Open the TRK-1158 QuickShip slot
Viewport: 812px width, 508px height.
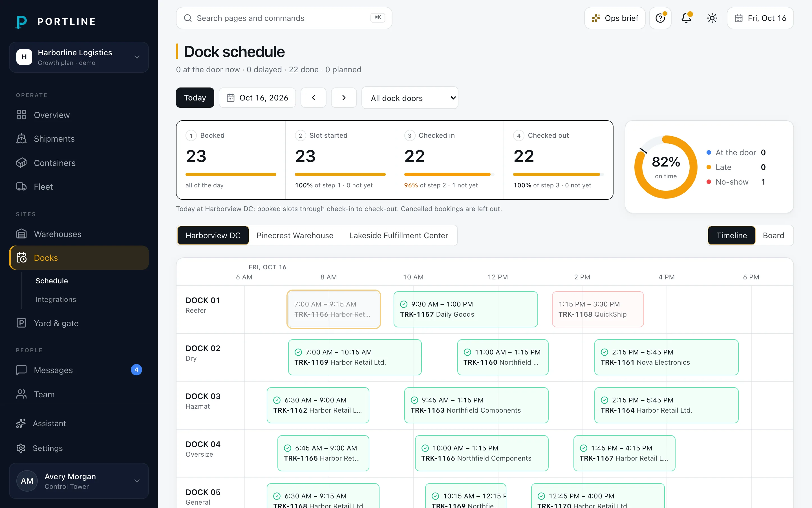[x=598, y=309]
